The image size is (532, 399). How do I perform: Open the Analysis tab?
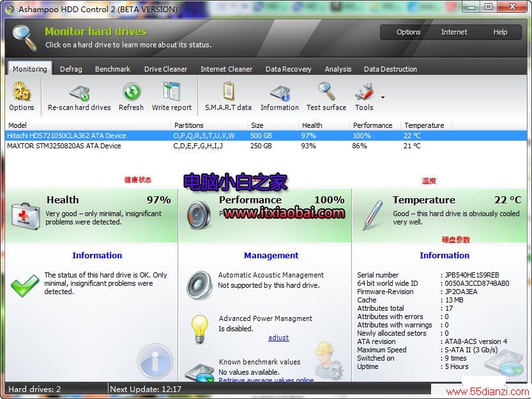pyautogui.click(x=338, y=69)
